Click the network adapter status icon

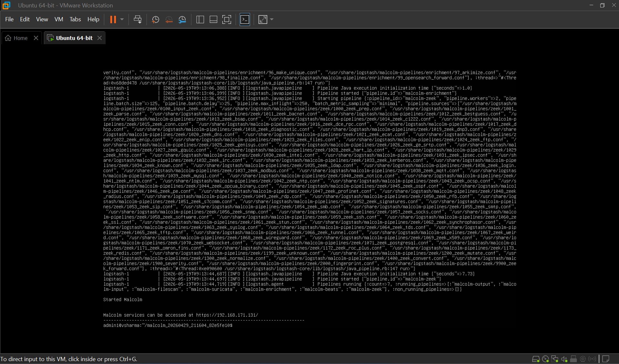point(555,359)
